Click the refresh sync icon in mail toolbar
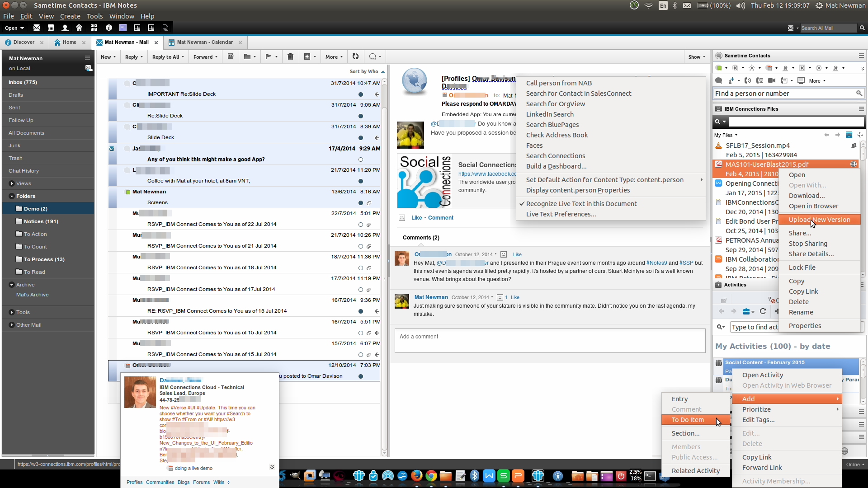868x488 pixels. point(356,56)
